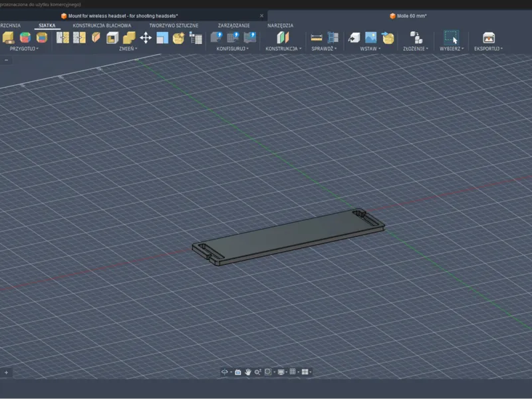This screenshot has height=399, width=532.
Task: Select the Measure ruler tool
Action: (x=317, y=37)
